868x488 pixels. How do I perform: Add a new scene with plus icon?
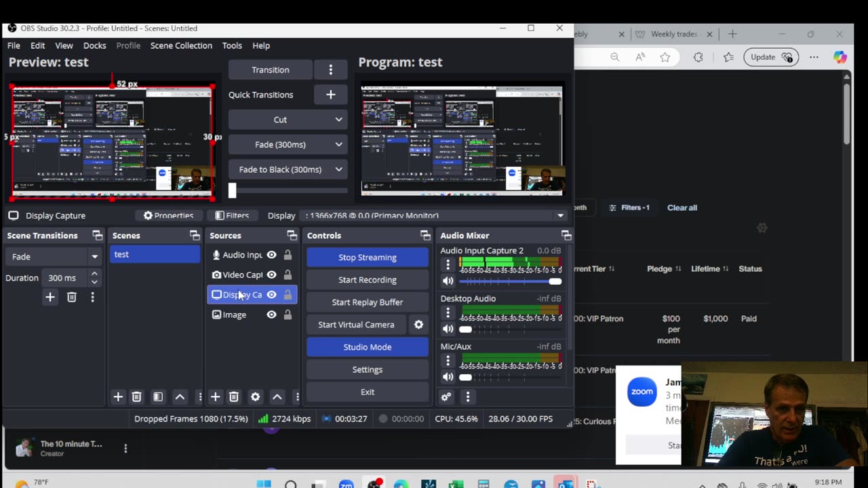point(118,396)
